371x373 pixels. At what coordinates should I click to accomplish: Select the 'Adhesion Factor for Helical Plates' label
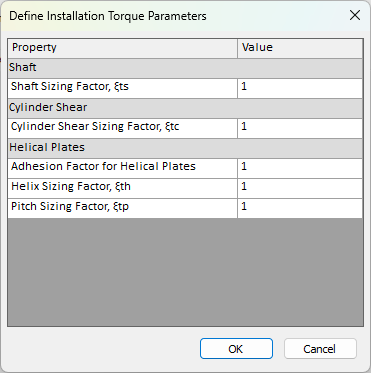(103, 166)
